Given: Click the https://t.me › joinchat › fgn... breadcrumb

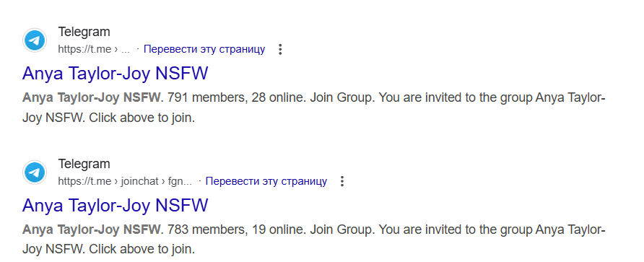Looking at the screenshot, I should 125,181.
